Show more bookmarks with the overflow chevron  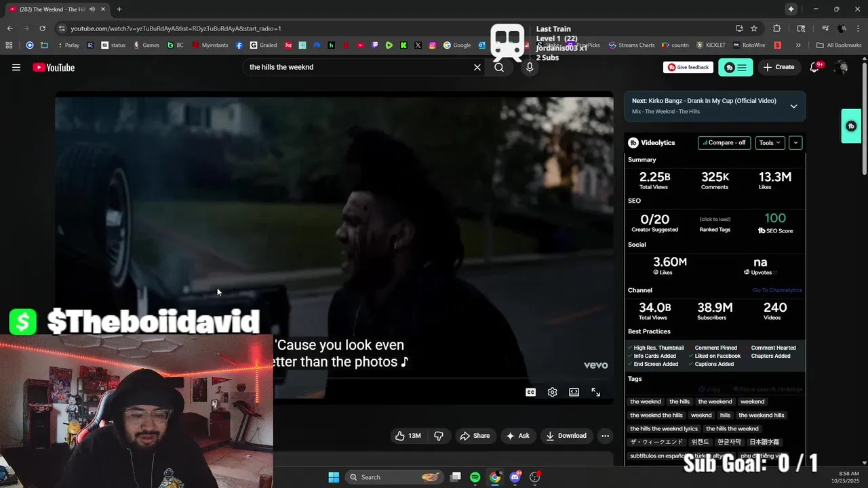coord(798,45)
